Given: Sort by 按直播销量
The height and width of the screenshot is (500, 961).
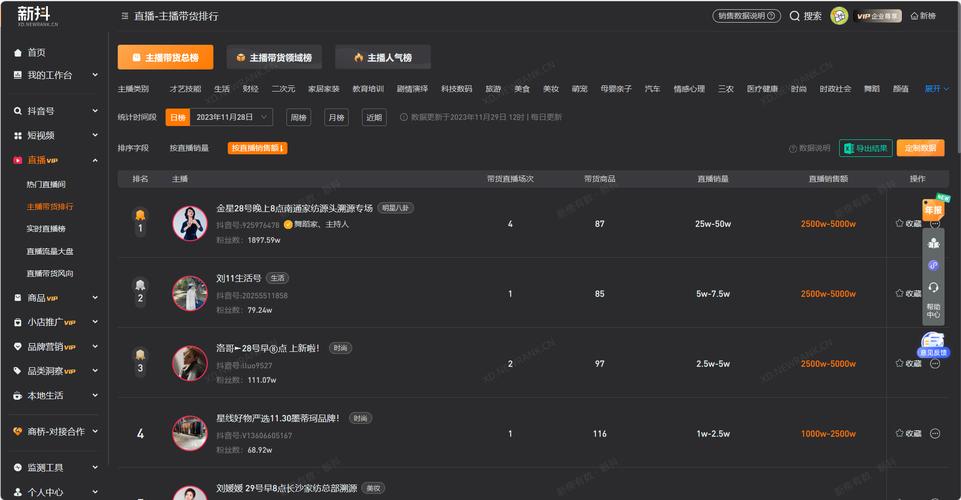Looking at the screenshot, I should [x=189, y=148].
